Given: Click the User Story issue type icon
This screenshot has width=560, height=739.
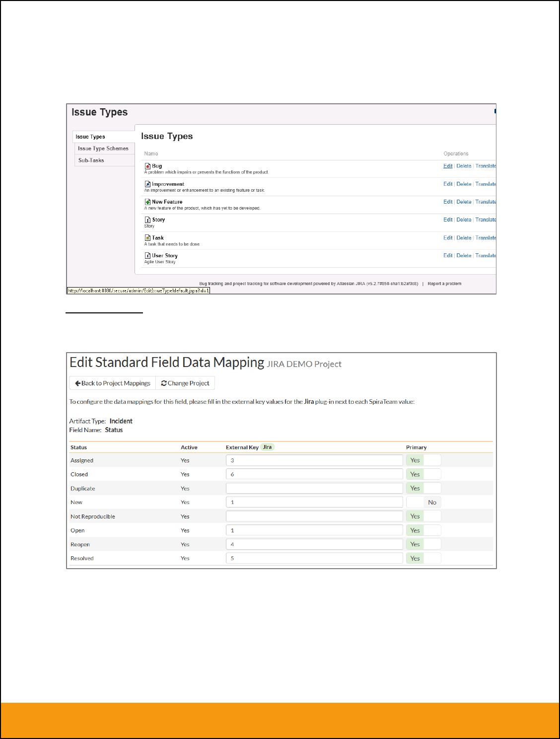Looking at the screenshot, I should (x=147, y=256).
